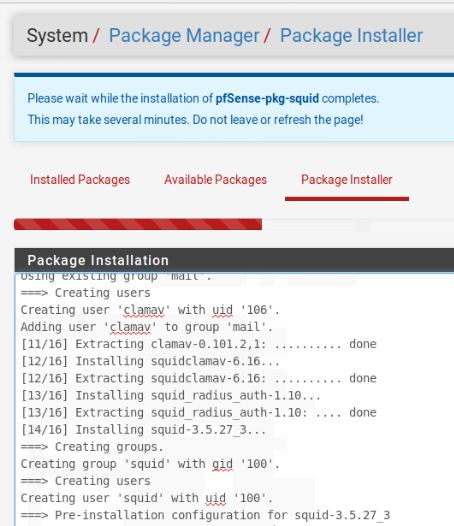Screen dimensions: 454x526
Task: Click the unfilled part of the progress bar
Action: [x=358, y=224]
